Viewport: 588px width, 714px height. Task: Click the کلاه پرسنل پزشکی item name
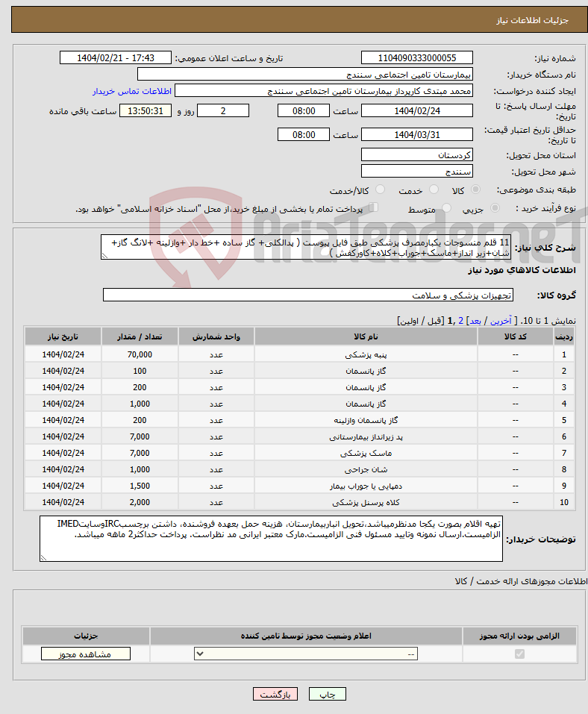366,502
